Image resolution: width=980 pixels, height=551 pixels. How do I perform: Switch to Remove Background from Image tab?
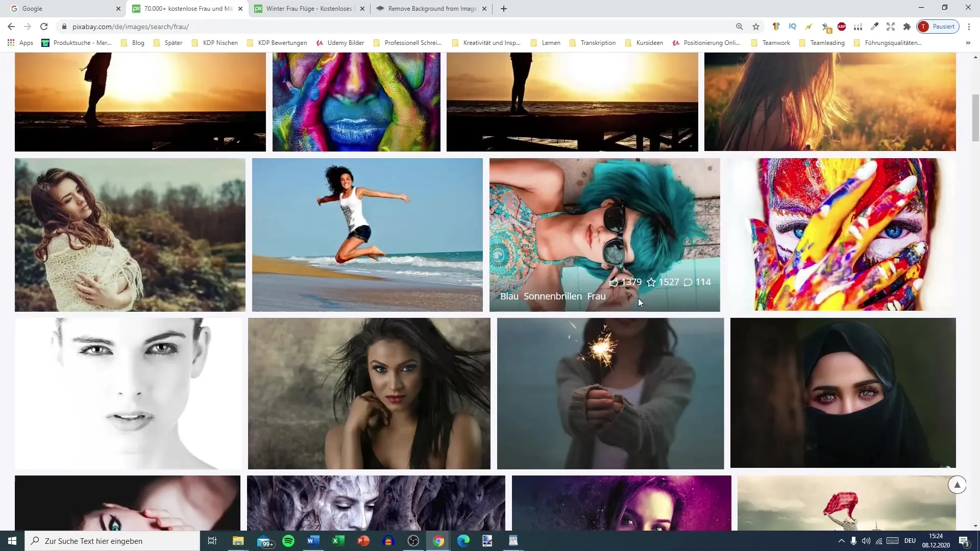click(432, 9)
